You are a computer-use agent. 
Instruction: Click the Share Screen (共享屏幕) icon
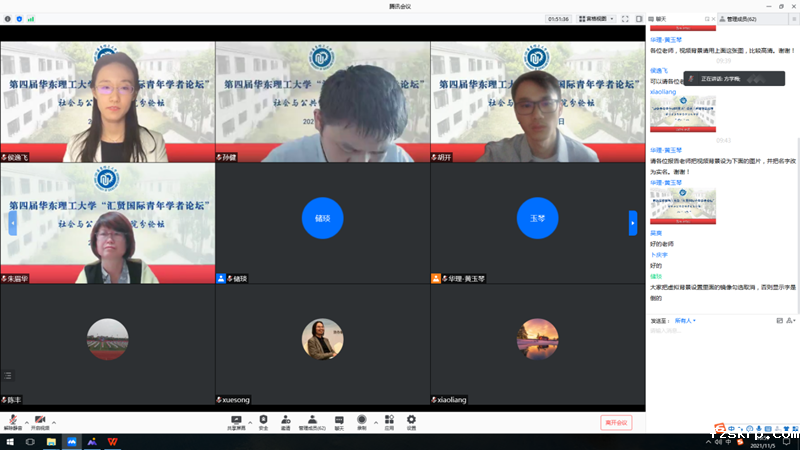coord(236,421)
